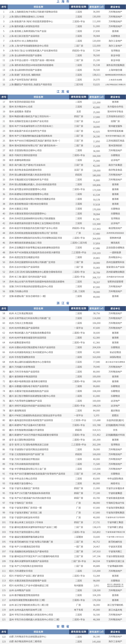This screenshot has width=126, height=644.
Task: Select area value 84,934
Action: 96,561
